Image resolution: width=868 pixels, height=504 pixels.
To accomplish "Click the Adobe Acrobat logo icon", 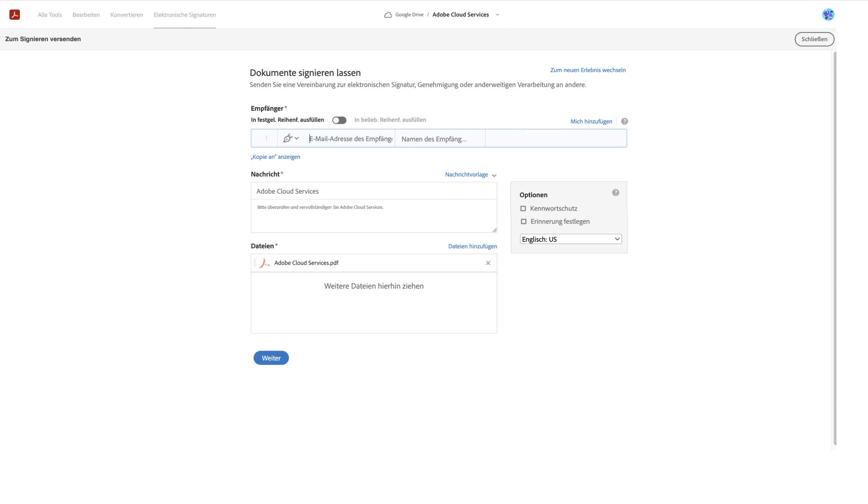I will click(x=14, y=14).
